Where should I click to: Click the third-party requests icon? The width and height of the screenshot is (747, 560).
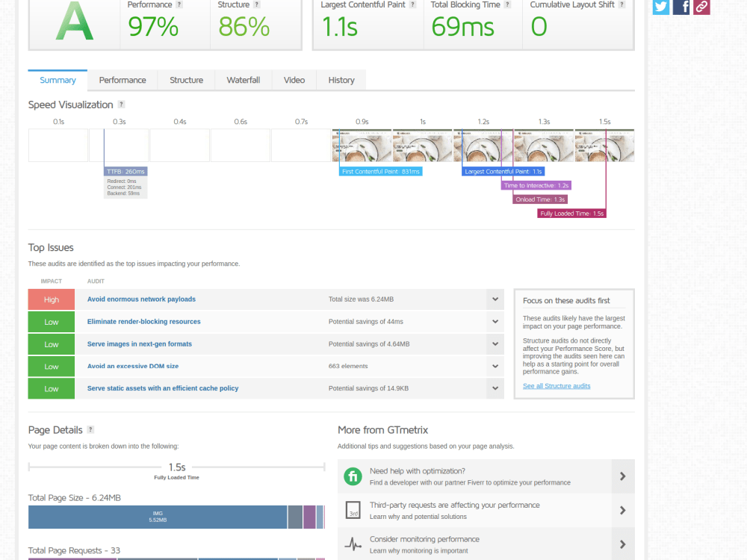pyautogui.click(x=353, y=510)
